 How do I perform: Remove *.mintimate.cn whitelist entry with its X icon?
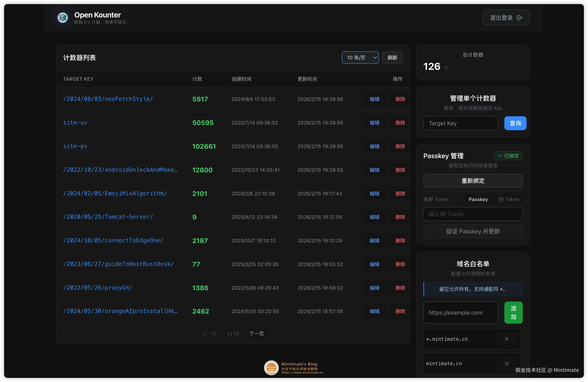tap(507, 339)
